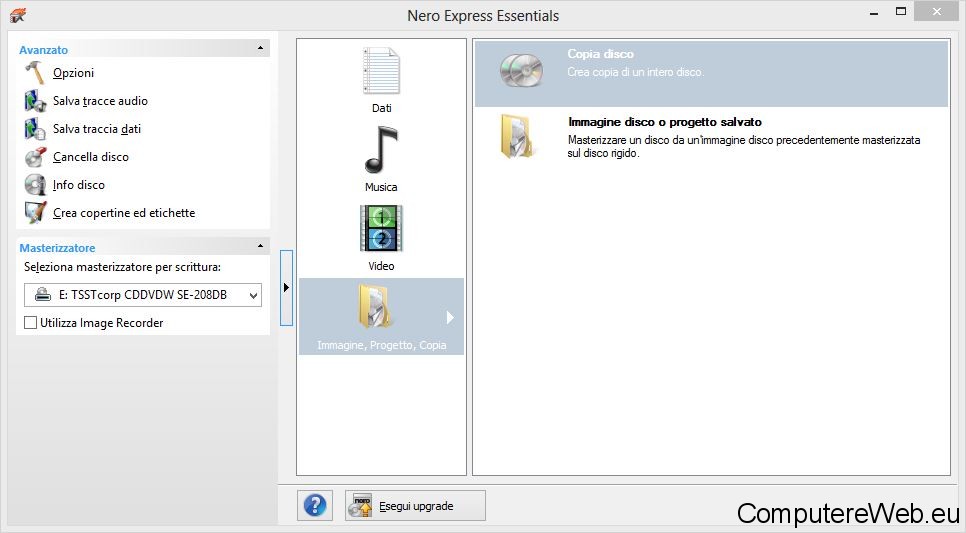Click the Copia disco discs icon

[521, 70]
